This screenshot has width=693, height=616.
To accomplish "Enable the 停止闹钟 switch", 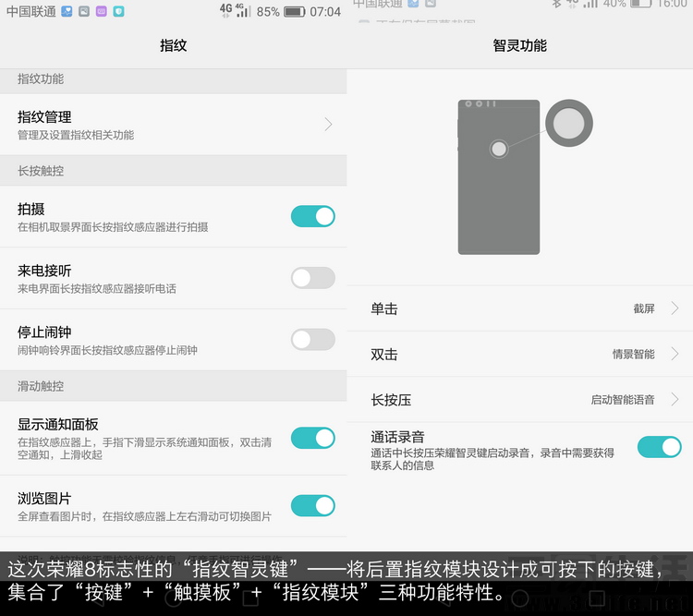I will tap(313, 339).
